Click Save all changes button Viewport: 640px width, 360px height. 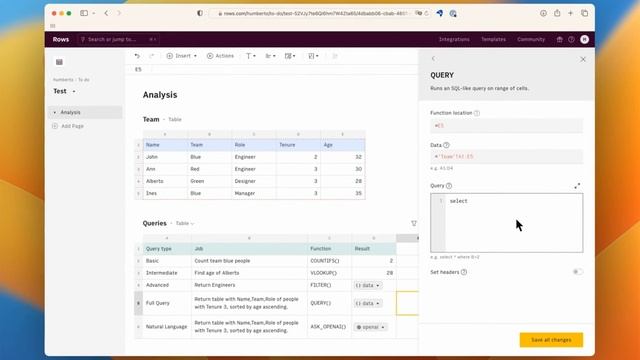point(551,340)
